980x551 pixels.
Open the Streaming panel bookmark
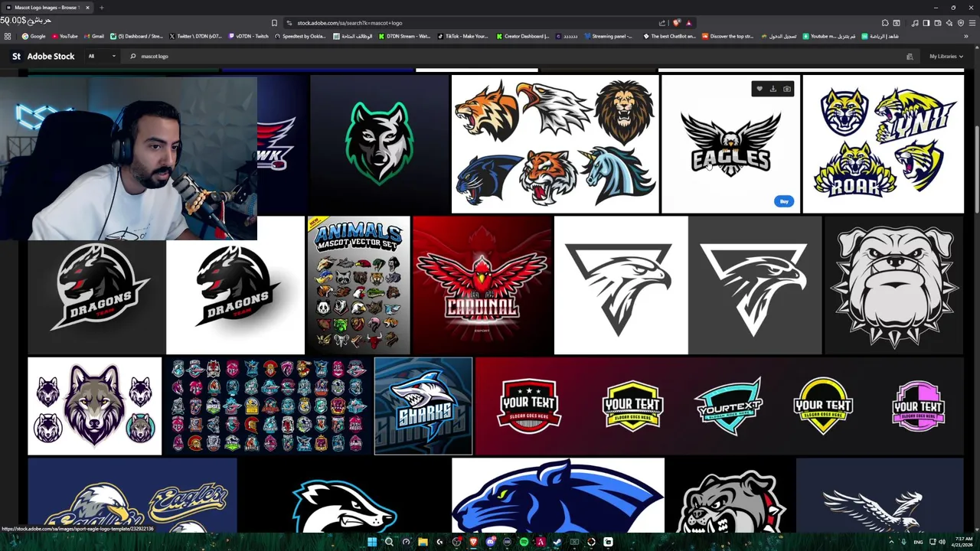(609, 36)
